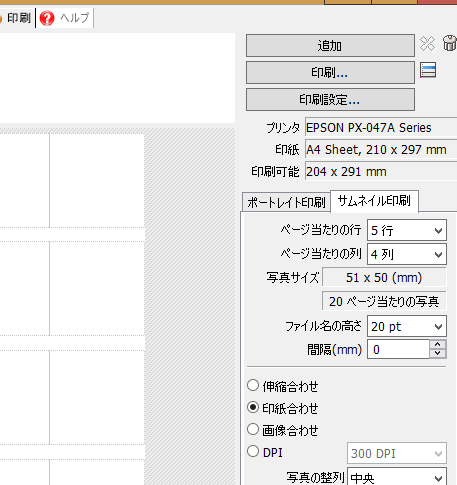The image size is (457, 485).
Task: Click the 追加 button
Action: (x=330, y=45)
